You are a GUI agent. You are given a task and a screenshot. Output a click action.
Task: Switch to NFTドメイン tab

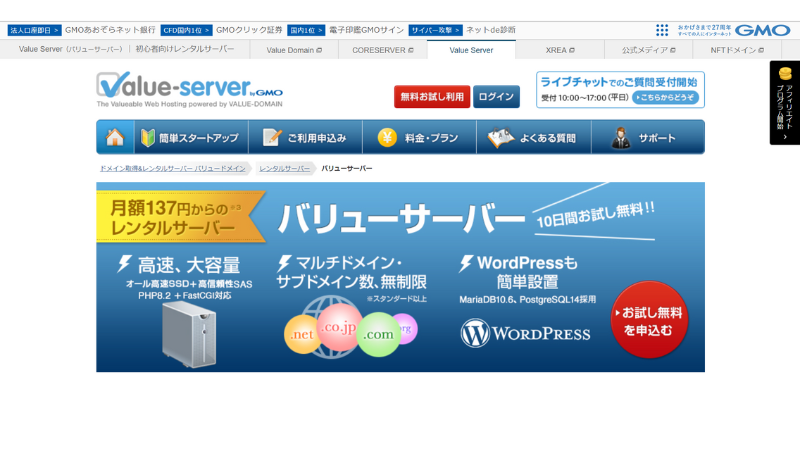point(737,50)
